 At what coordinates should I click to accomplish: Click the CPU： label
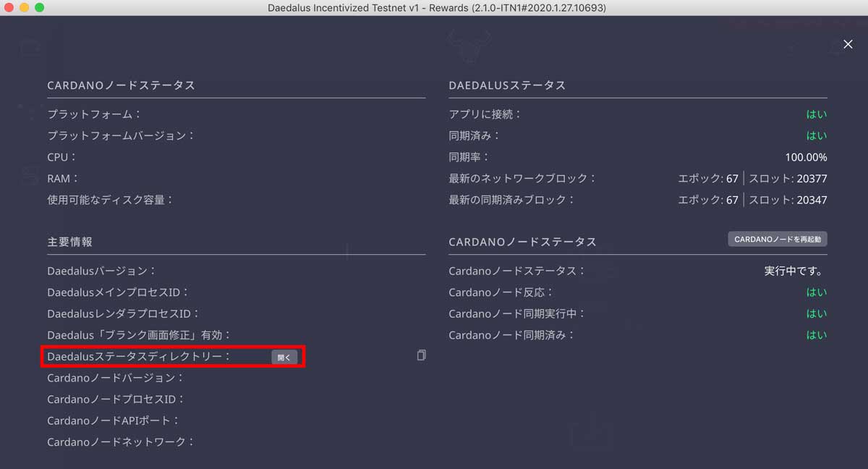point(61,157)
